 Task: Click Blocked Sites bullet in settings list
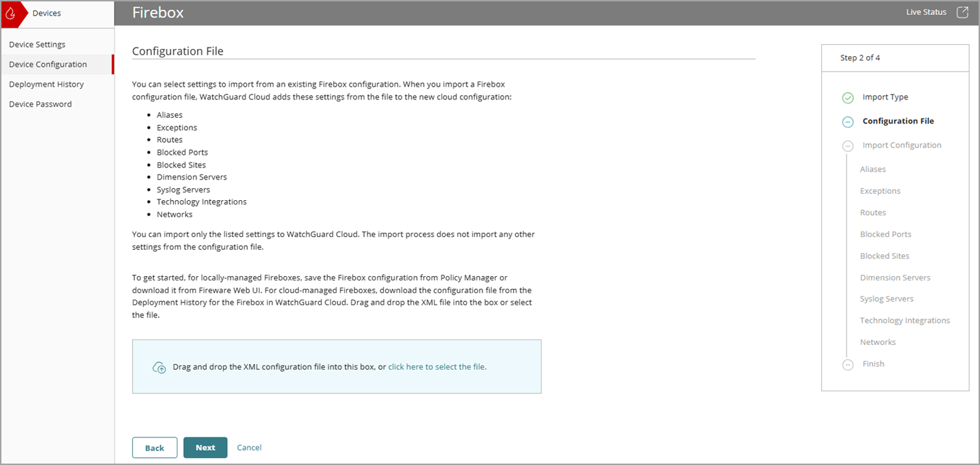coord(181,165)
